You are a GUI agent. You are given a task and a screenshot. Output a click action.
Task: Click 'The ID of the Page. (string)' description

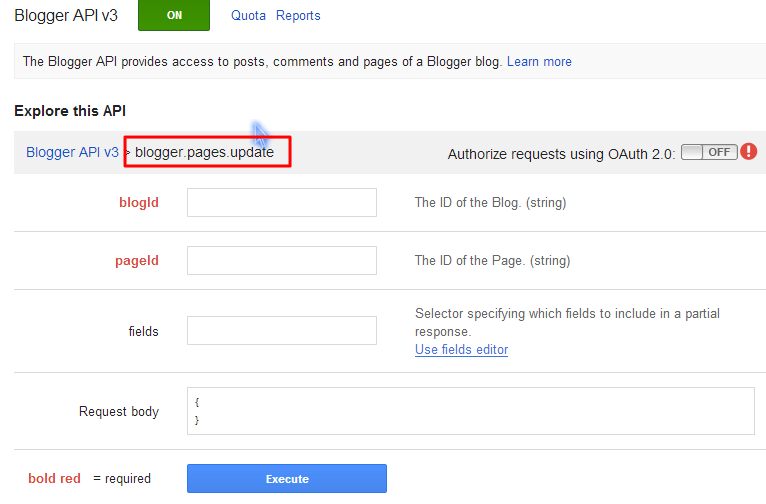pos(492,261)
